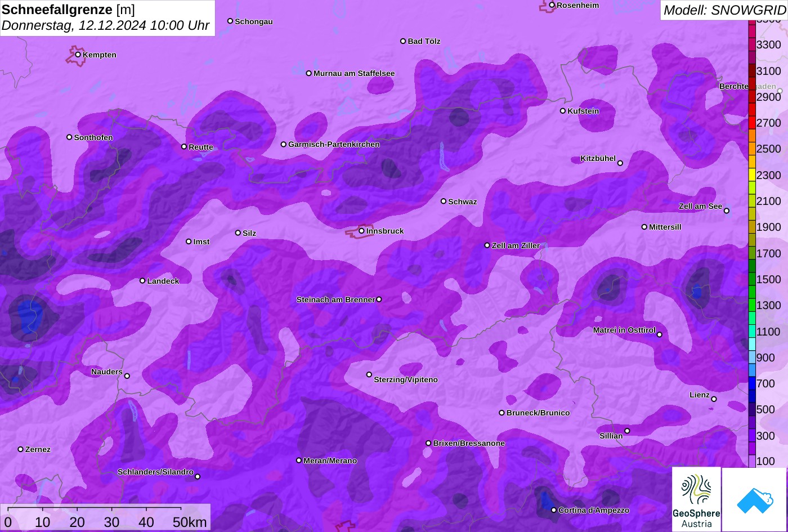Click the red 2700 m legend color
This screenshot has width=788, height=532.
click(x=752, y=122)
